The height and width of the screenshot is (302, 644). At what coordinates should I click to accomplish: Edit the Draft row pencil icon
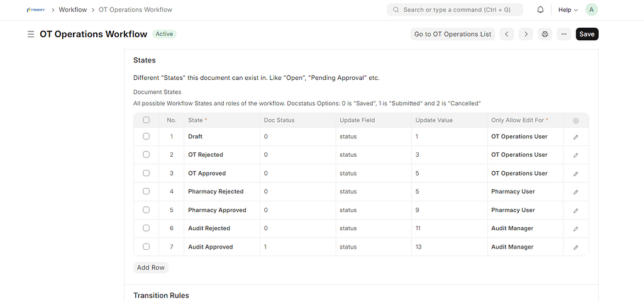coord(575,137)
